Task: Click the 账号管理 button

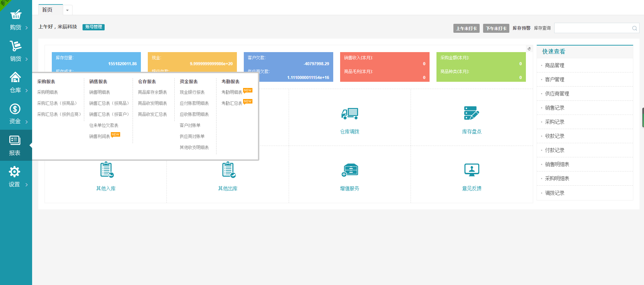Action: 94,27
